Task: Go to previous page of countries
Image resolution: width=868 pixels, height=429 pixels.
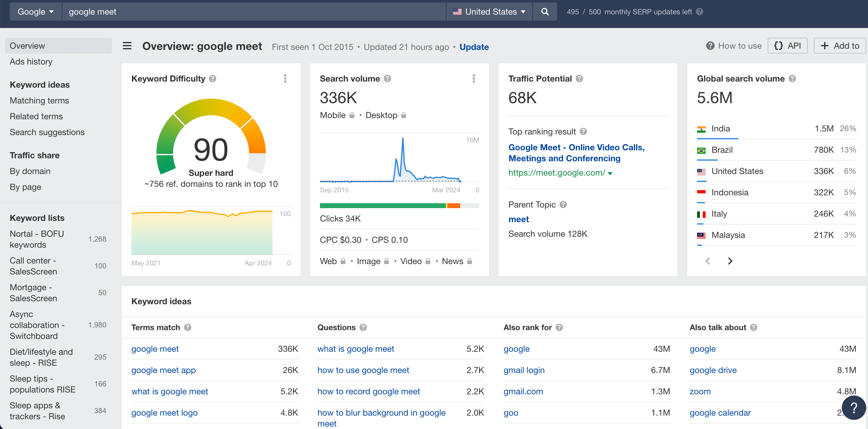Action: (708, 261)
